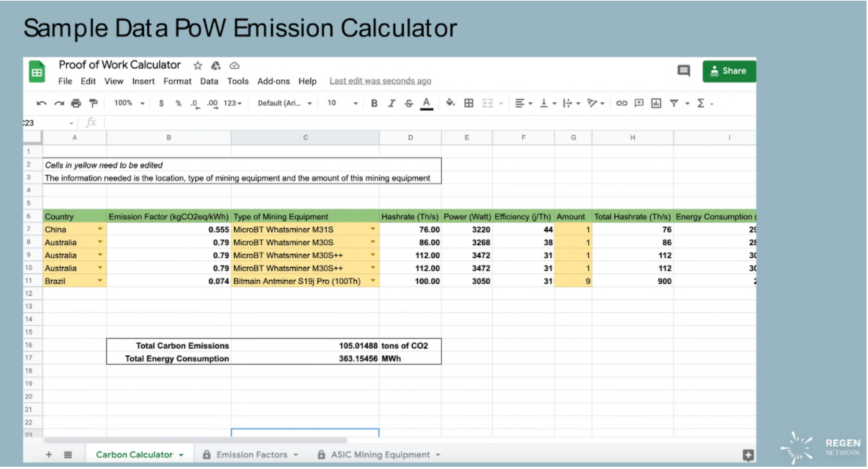Open the Format menu
This screenshot has width=868, height=469.
[x=177, y=81]
